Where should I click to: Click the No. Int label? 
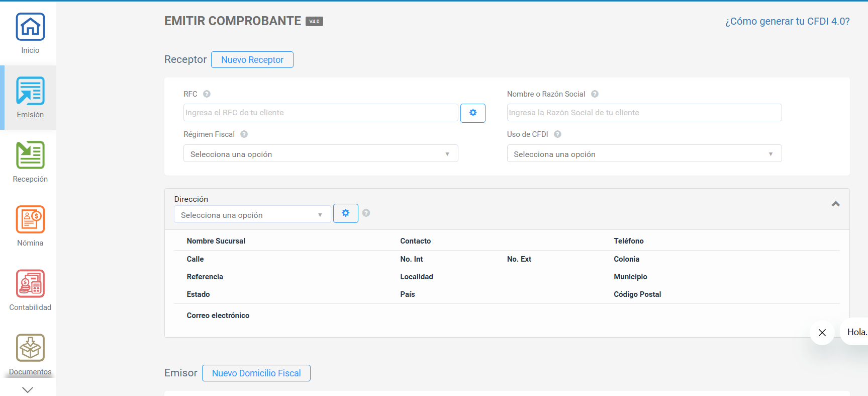click(412, 259)
